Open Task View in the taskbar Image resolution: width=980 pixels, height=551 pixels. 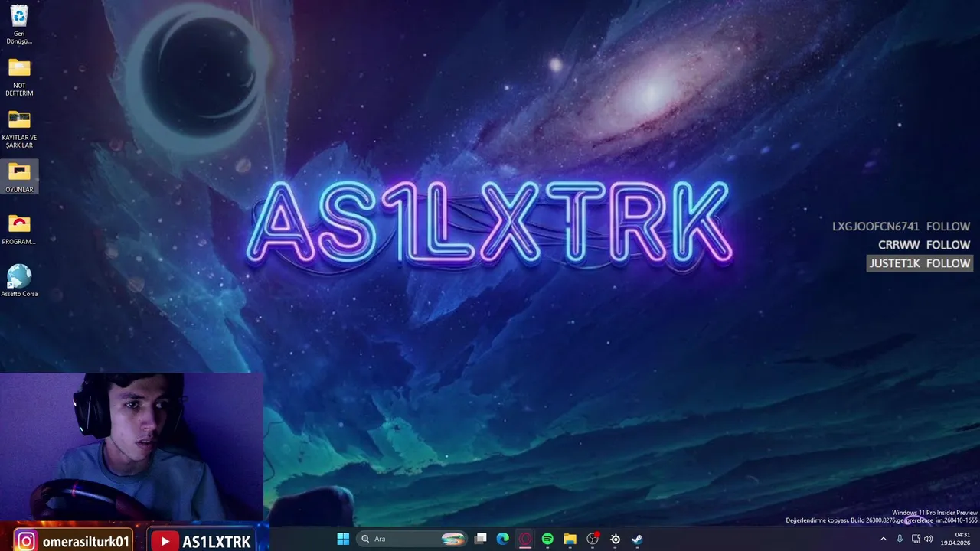(481, 539)
